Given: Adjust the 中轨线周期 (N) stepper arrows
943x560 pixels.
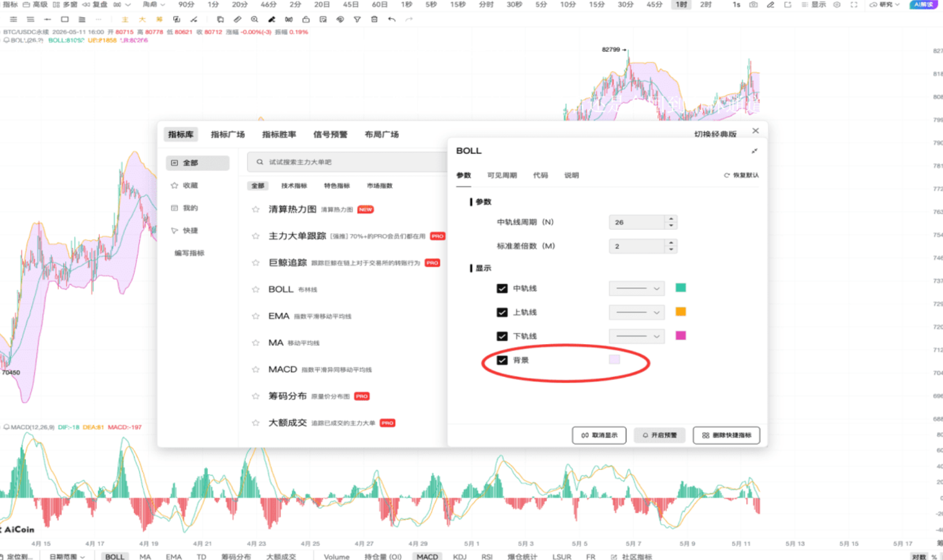Looking at the screenshot, I should (671, 222).
